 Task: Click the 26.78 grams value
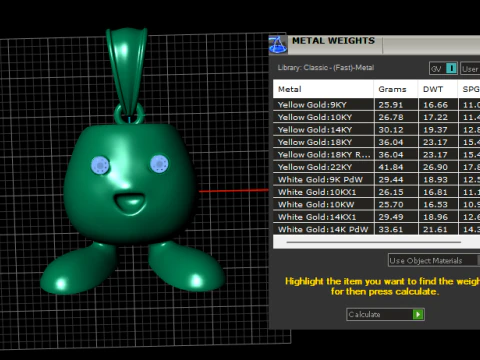391,117
